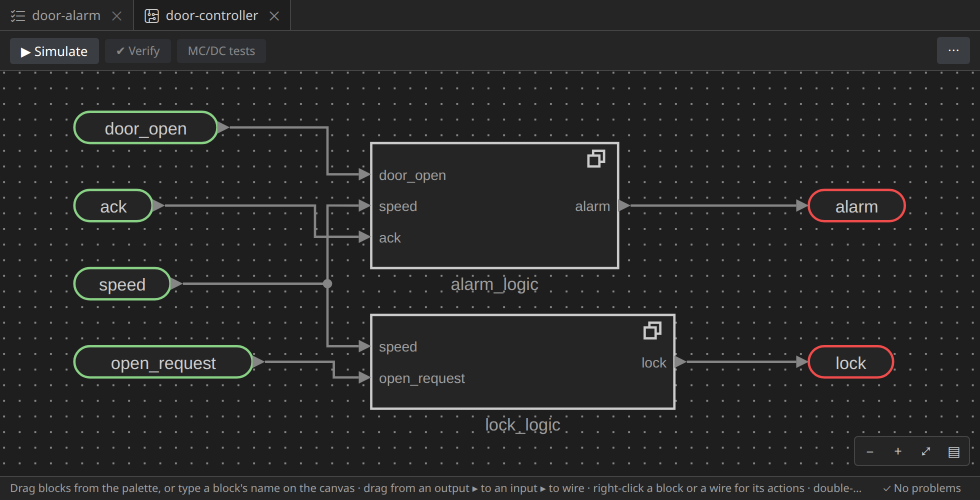The image size is (980, 500).
Task: Click the open_request block output port arrow
Action: [258, 361]
